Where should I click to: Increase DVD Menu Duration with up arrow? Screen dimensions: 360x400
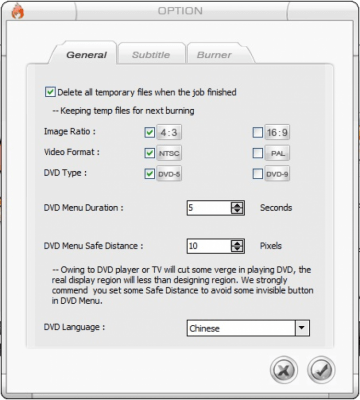[237, 205]
